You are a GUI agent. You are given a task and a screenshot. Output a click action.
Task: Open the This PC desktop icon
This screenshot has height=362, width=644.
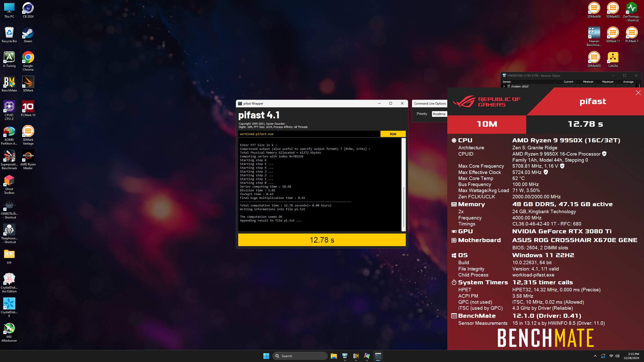9,10
